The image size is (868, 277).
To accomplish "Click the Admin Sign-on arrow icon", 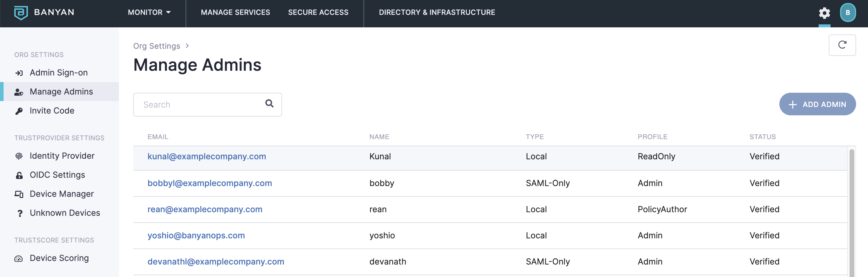I will click(19, 73).
